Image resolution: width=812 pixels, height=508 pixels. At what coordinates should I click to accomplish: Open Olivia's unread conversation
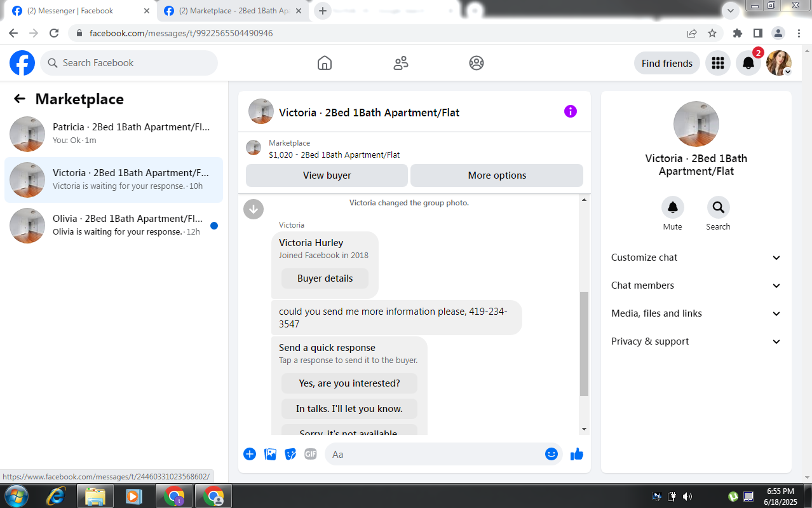[x=114, y=226]
